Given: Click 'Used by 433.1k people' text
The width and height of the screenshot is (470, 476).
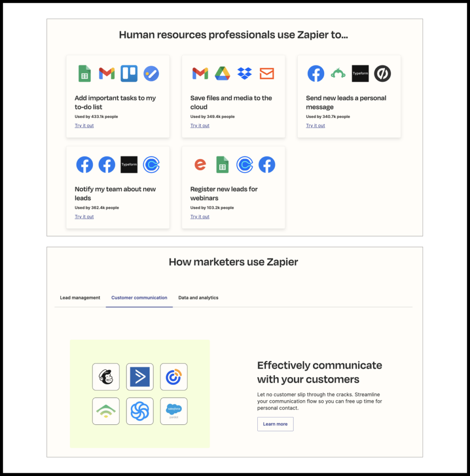Looking at the screenshot, I should 97,117.
